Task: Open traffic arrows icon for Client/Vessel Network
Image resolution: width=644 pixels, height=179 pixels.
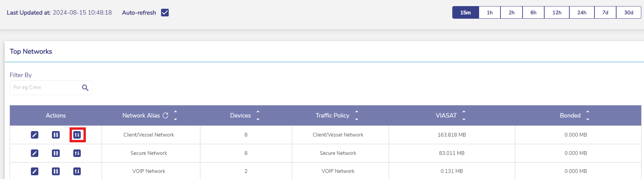Action: [77, 135]
